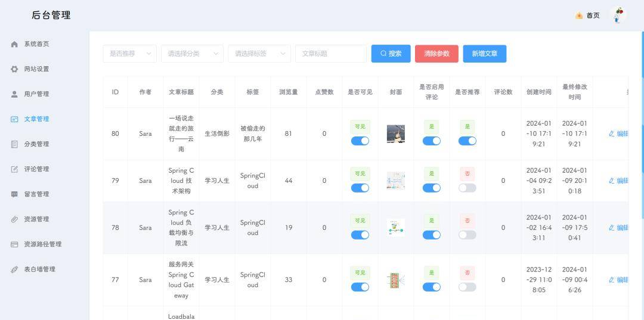Open the 是否推荐 filter dropdown
Viewport: 644px width, 320px height.
(x=130, y=54)
